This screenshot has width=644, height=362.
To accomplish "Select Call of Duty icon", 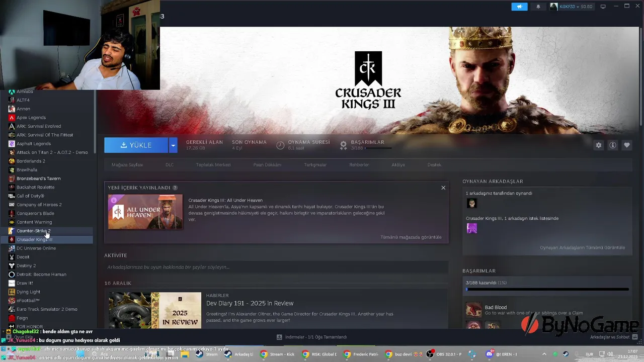I will pyautogui.click(x=12, y=196).
